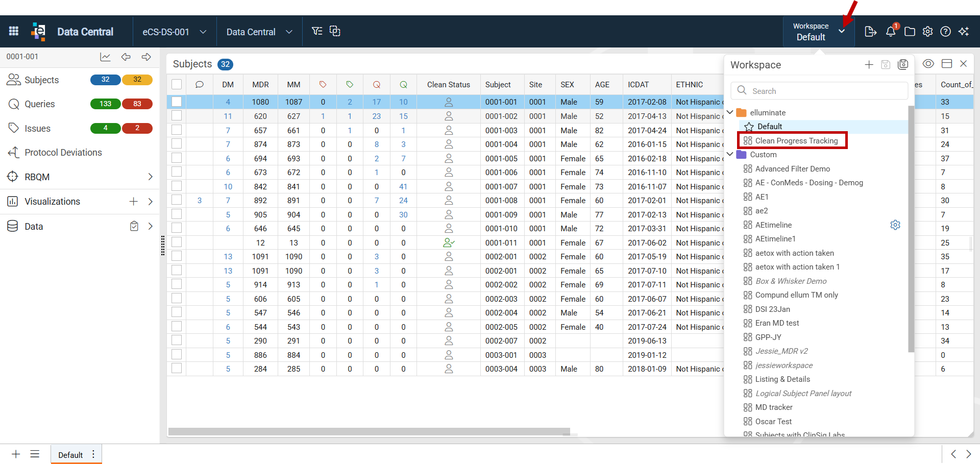
Task: Check the row checkbox for subject 0001-003
Action: 177,130
